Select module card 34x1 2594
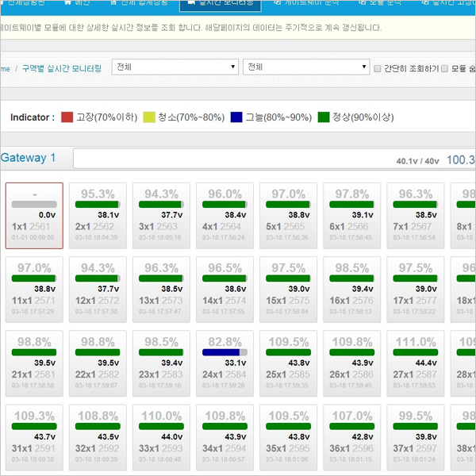Screen dimensions: 476x476 (x=225, y=437)
